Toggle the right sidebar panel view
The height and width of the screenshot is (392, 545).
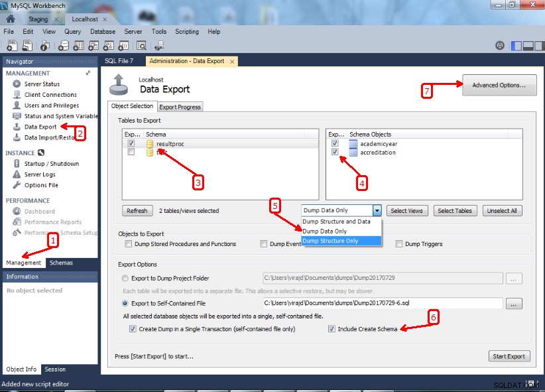pyautogui.click(x=540, y=46)
